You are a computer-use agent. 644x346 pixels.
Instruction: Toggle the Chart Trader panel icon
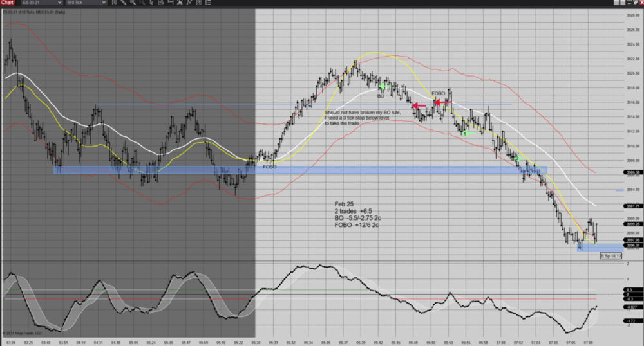coord(208,3)
